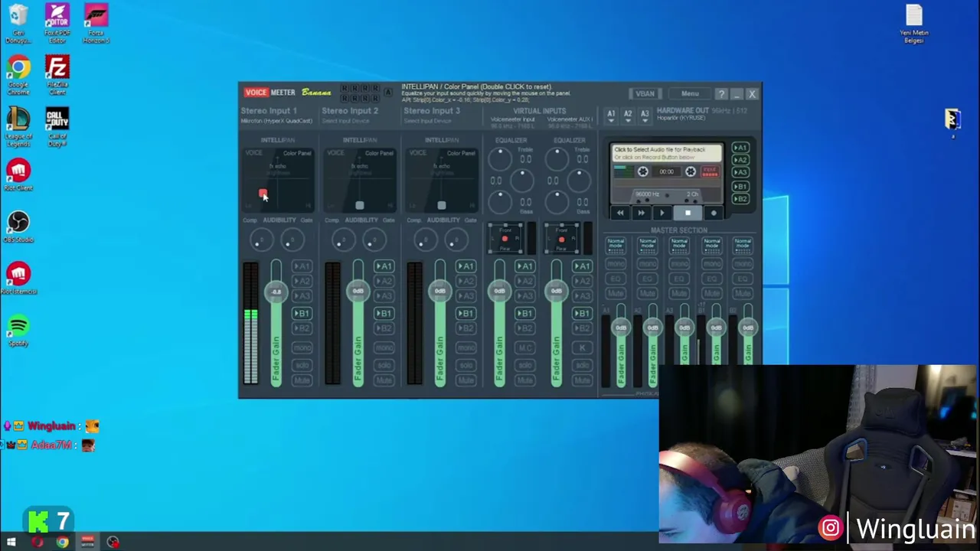Mute master bus A2
The image size is (980, 551).
pos(648,293)
